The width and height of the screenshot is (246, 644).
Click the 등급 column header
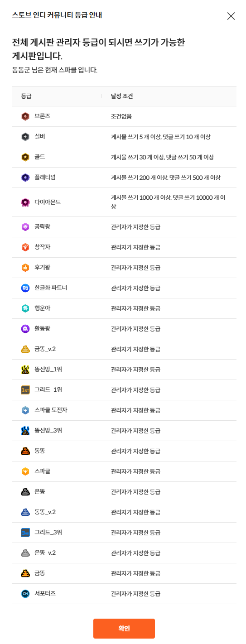26,96
